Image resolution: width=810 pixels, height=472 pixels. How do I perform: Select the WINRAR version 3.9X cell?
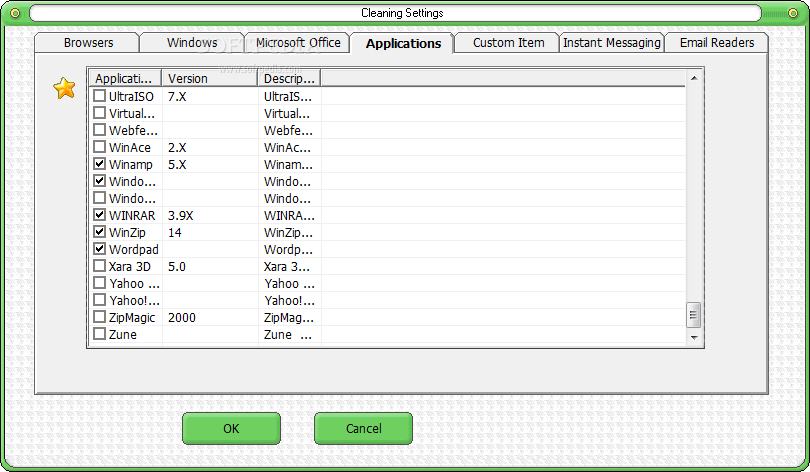tap(210, 215)
